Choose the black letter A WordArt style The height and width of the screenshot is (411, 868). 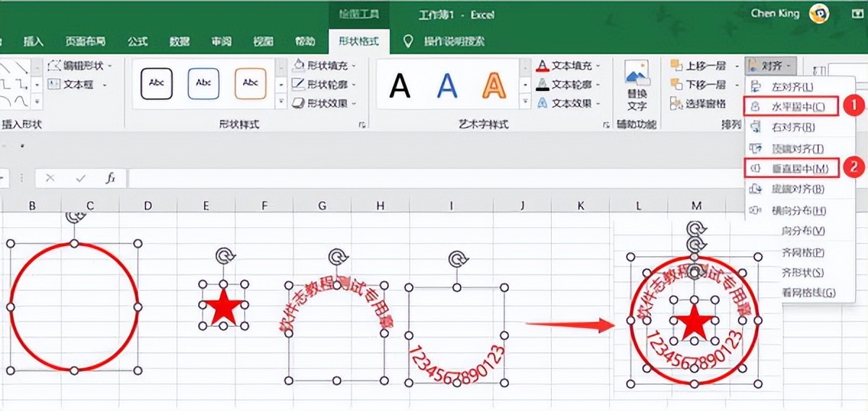pos(400,86)
